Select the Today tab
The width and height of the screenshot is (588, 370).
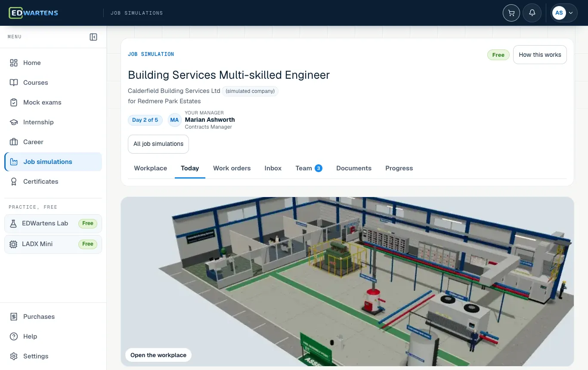coord(190,168)
